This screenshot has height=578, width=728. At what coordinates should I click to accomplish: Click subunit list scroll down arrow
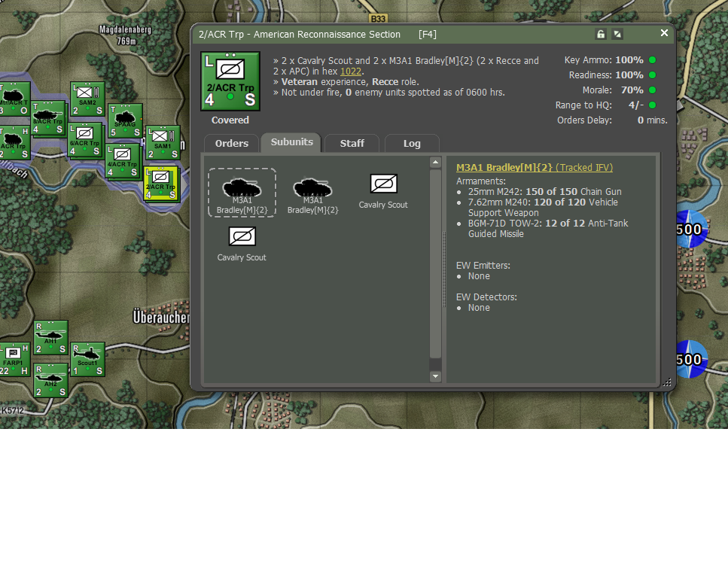click(x=435, y=376)
